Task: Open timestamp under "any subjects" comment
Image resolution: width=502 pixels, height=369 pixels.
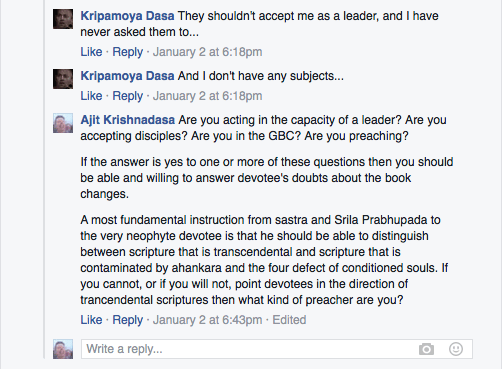Action: pyautogui.click(x=207, y=96)
